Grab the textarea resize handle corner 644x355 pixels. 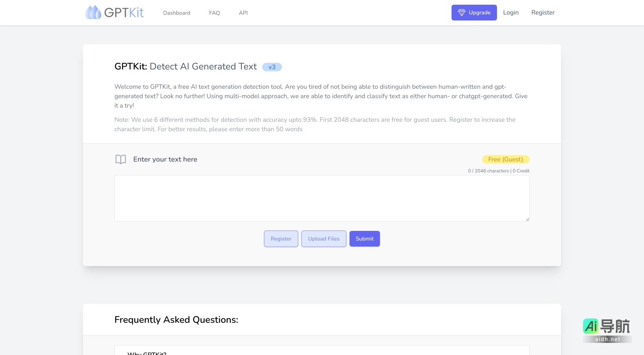(527, 219)
